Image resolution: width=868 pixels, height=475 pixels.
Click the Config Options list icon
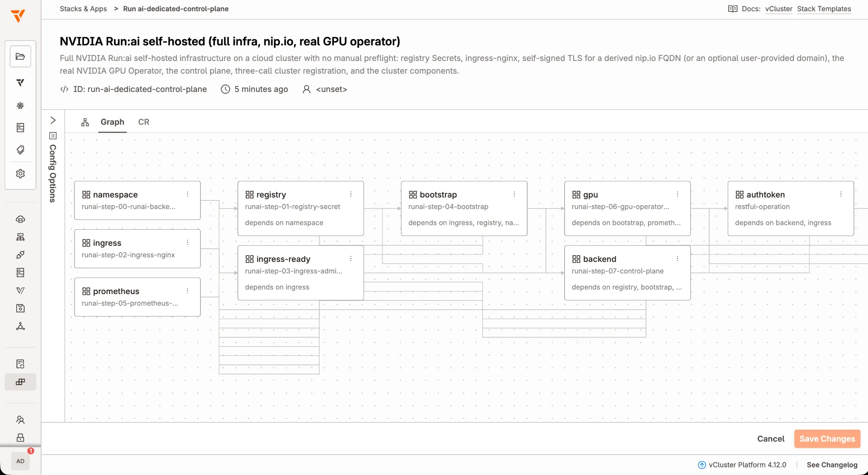pos(53,136)
